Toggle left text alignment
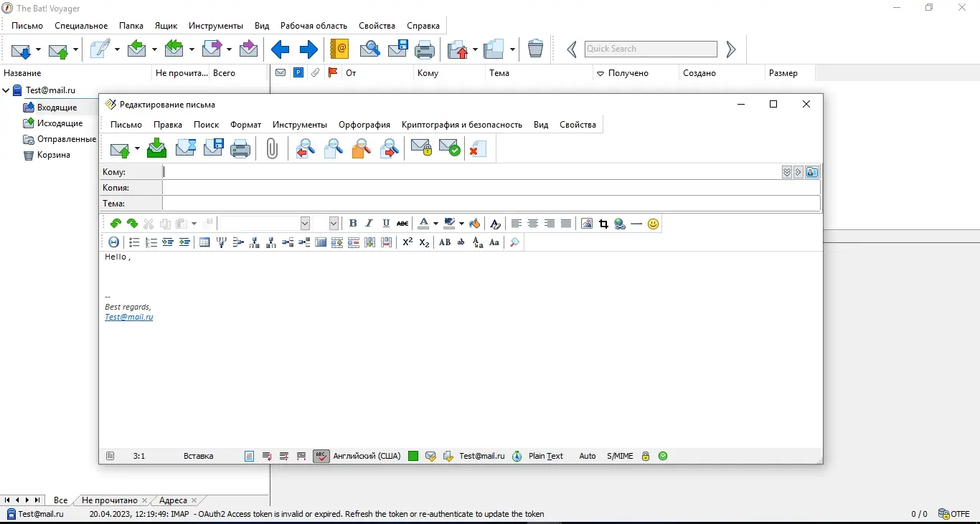 click(x=516, y=224)
